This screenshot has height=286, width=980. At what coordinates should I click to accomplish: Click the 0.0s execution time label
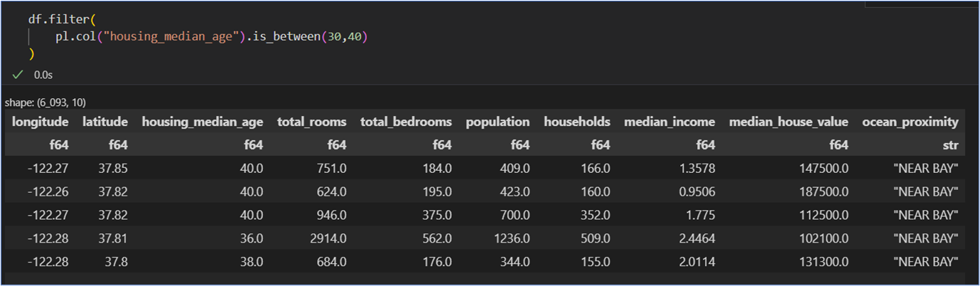pos(43,75)
